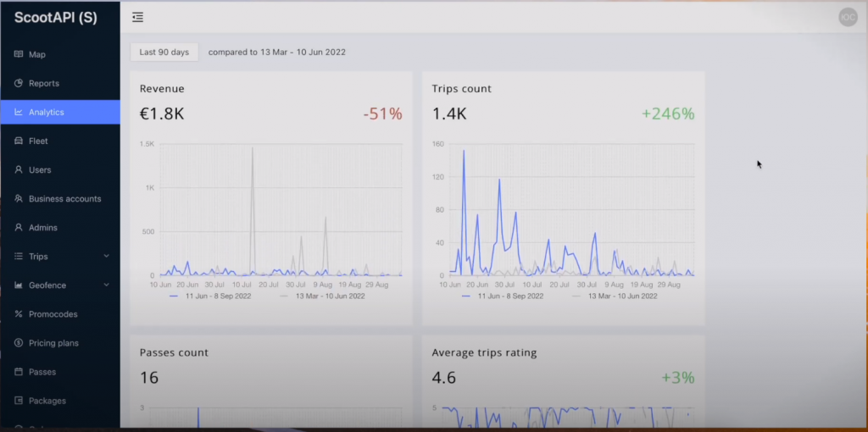
Task: Click the Business accounts icon
Action: [x=19, y=199]
